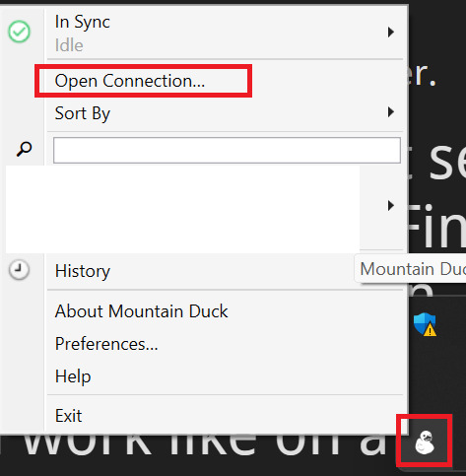Click the In Sync status label
This screenshot has width=466, height=476.
pos(83,22)
